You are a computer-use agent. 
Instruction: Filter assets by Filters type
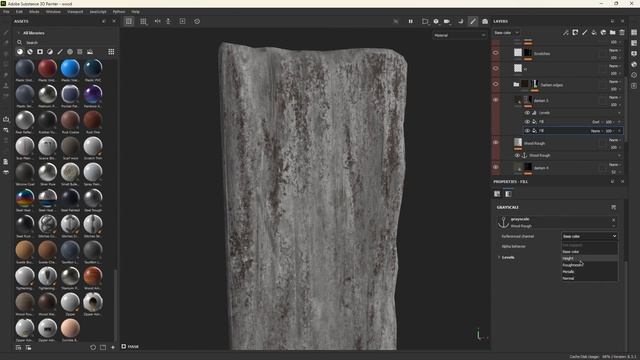coord(50,52)
